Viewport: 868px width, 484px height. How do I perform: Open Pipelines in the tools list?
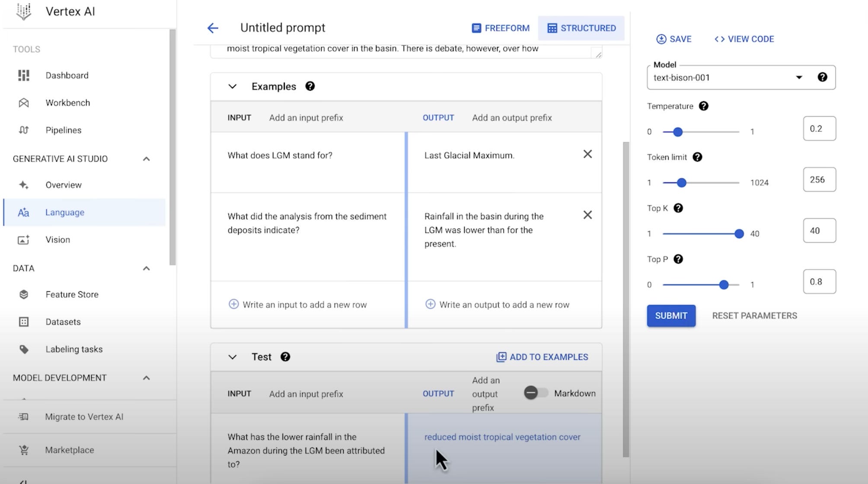coord(64,130)
